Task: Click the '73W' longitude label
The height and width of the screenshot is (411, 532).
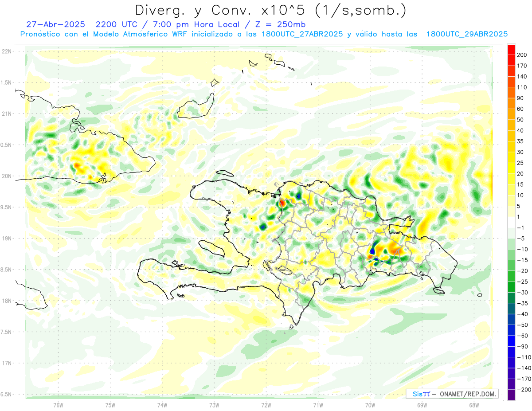Action: [214, 405]
